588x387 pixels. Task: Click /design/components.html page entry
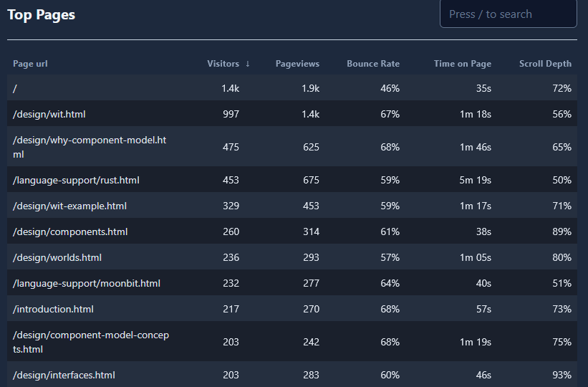click(70, 231)
